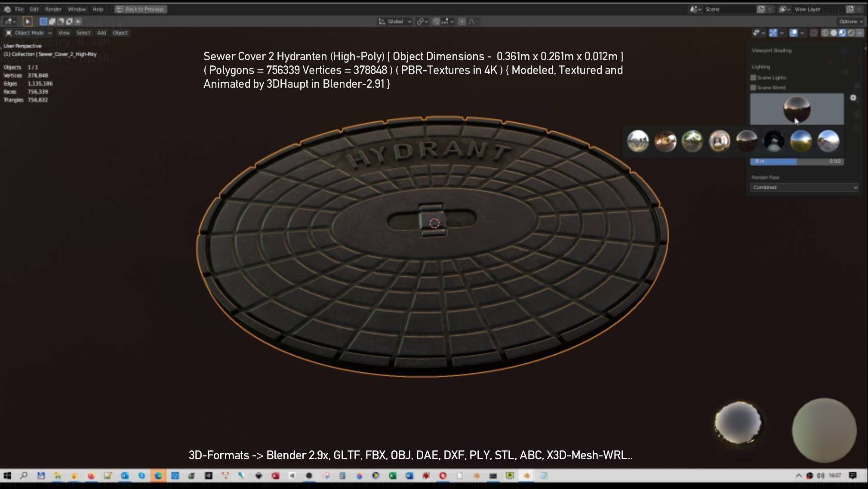Click the New Scene icon
Viewport: 868px width, 489px height.
(761, 9)
